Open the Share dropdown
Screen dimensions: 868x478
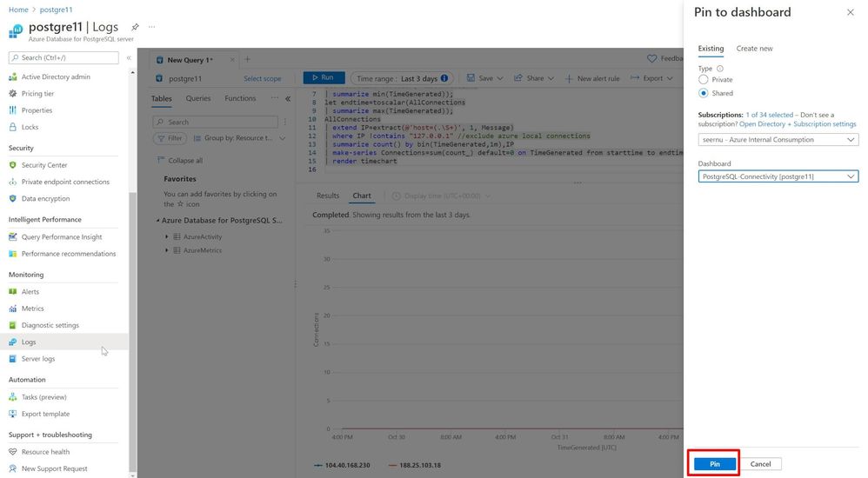tap(534, 78)
